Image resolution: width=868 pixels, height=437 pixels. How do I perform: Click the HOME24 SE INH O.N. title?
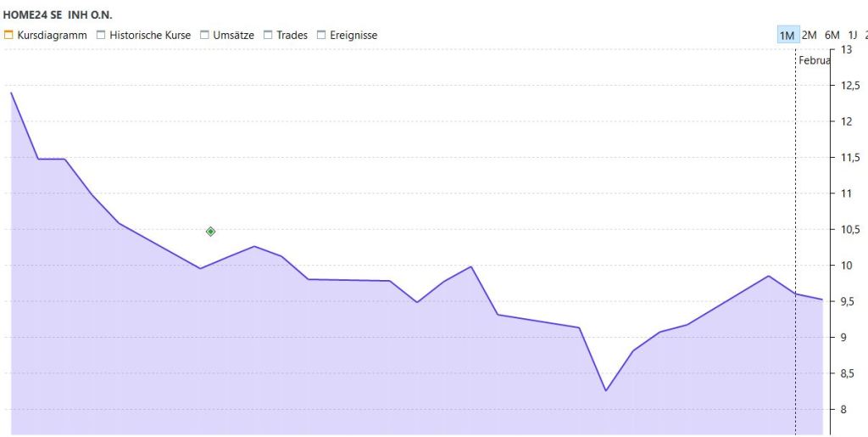(x=58, y=14)
